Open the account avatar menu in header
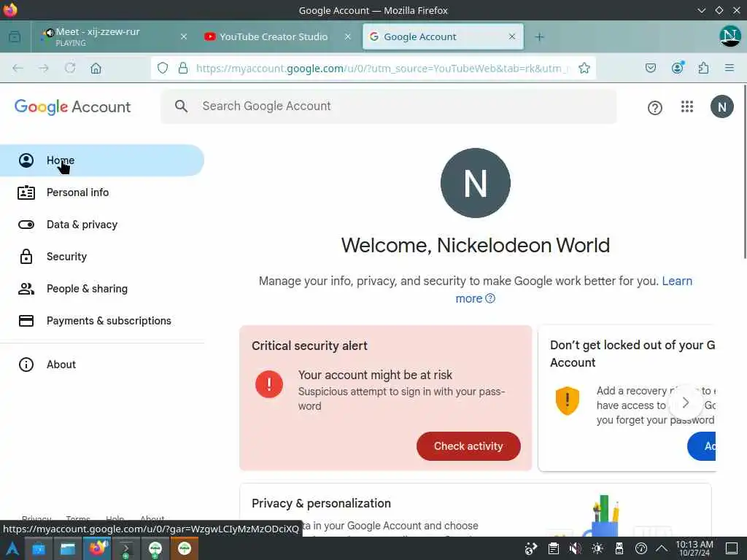The width and height of the screenshot is (747, 560). 721,106
